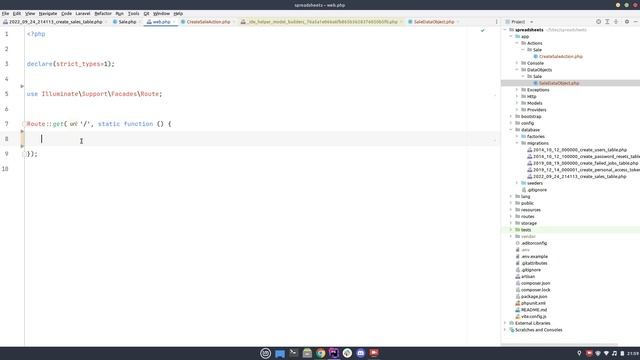Image resolution: width=640 pixels, height=360 pixels.
Task: Click the Collapse All icon in Project panel
Action: tap(616, 22)
